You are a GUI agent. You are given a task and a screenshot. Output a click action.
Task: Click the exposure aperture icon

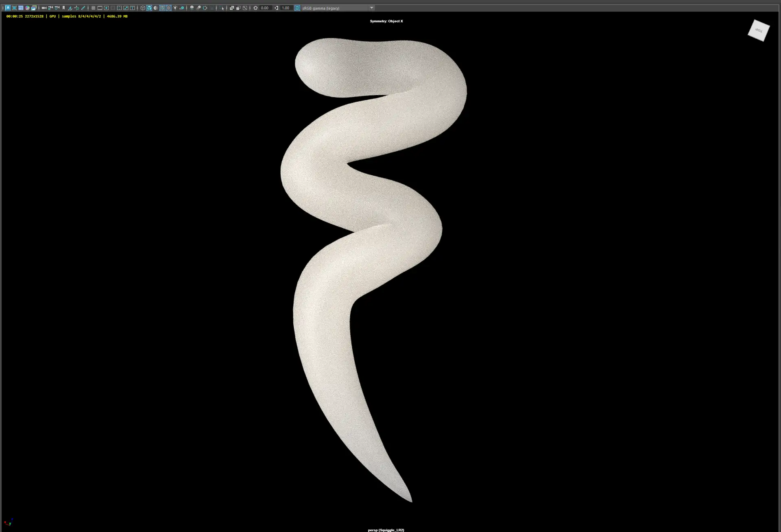[x=255, y=8]
